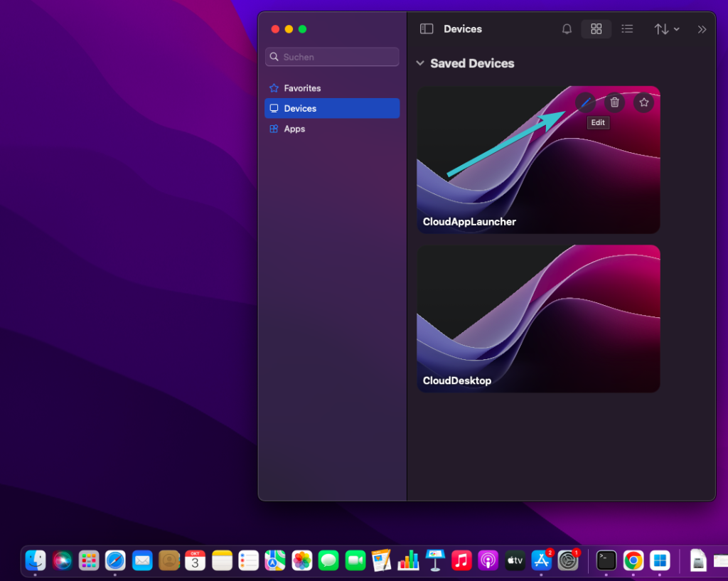Image resolution: width=728 pixels, height=581 pixels.
Task: Click the Edit pencil icon on CloudAppLauncher
Action: pyautogui.click(x=586, y=102)
